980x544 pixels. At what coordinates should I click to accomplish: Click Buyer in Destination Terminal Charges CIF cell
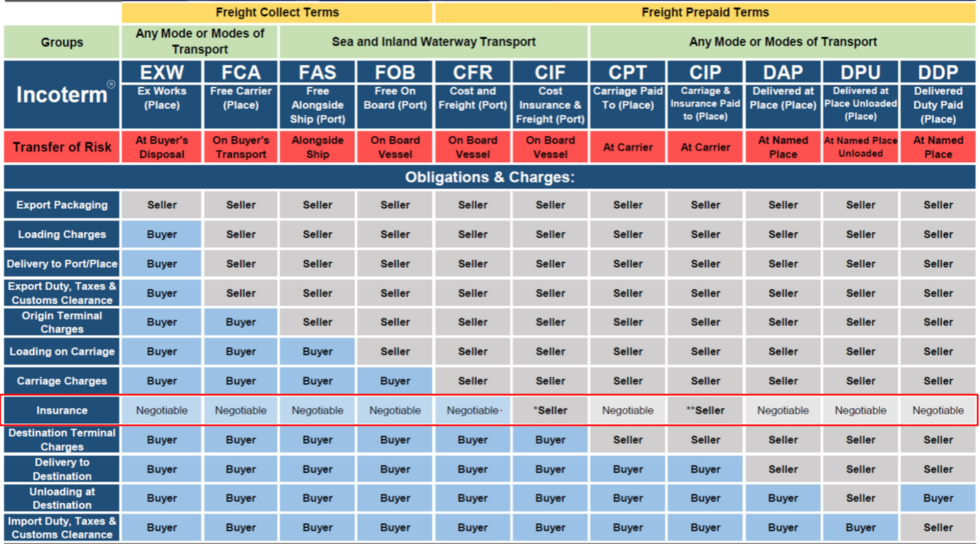click(550, 440)
